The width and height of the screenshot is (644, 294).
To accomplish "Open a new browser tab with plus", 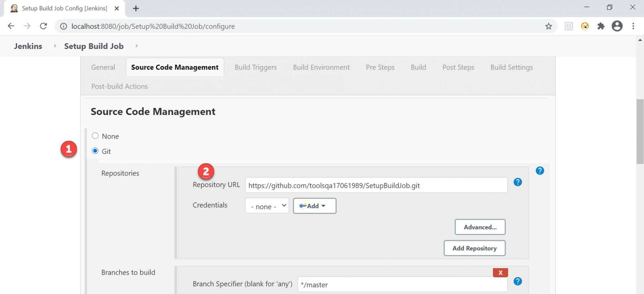I will click(x=136, y=8).
